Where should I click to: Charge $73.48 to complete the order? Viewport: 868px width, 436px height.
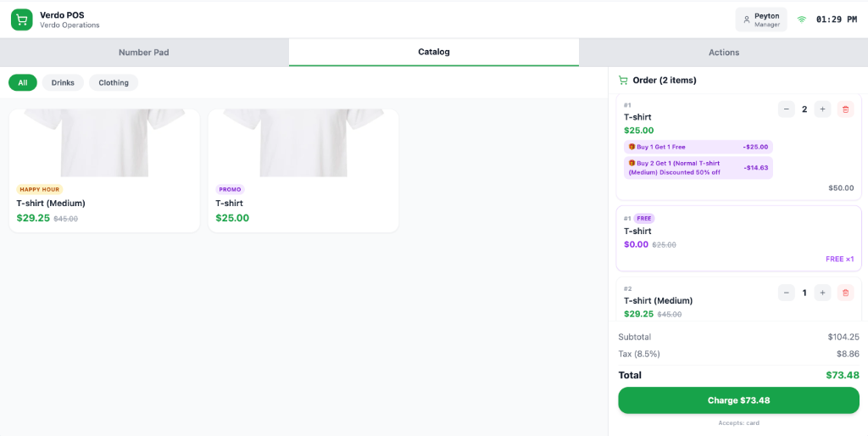(x=738, y=400)
